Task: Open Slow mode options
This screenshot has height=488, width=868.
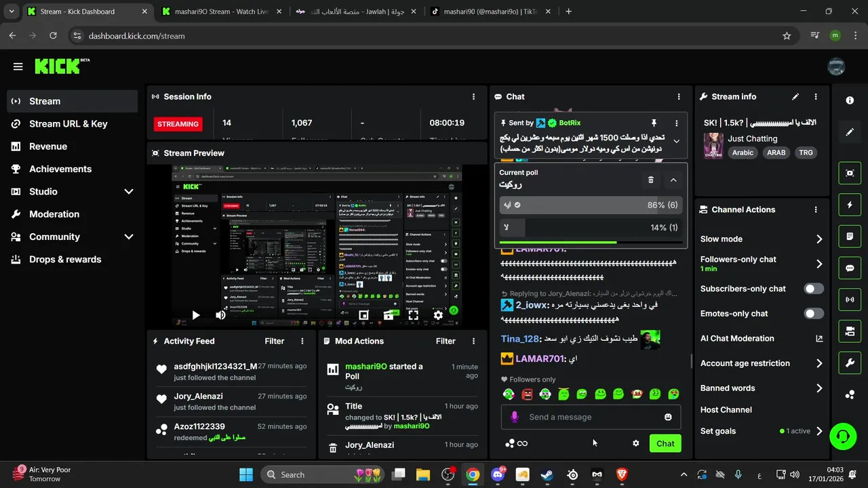Action: tap(762, 239)
